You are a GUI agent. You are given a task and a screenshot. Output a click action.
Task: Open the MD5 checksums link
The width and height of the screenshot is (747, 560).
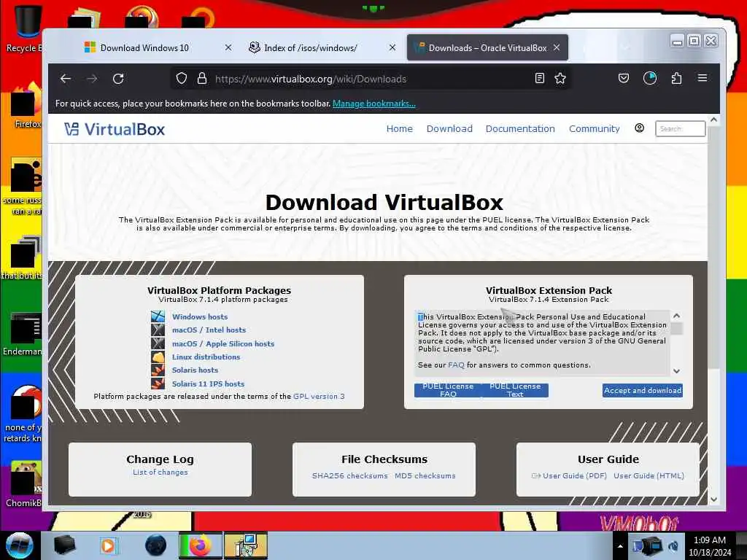tap(425, 475)
